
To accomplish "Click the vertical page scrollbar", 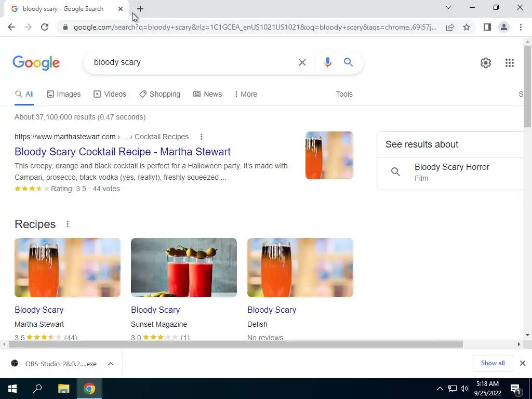I will coord(527,87).
